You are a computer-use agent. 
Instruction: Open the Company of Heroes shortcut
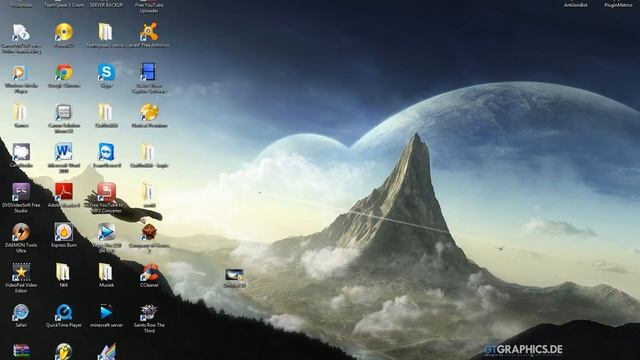149,232
